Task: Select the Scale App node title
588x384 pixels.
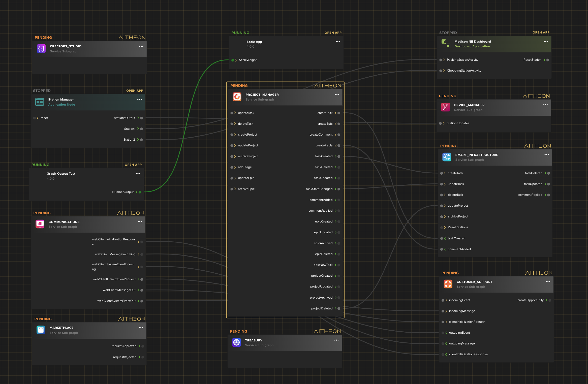Action: (254, 42)
